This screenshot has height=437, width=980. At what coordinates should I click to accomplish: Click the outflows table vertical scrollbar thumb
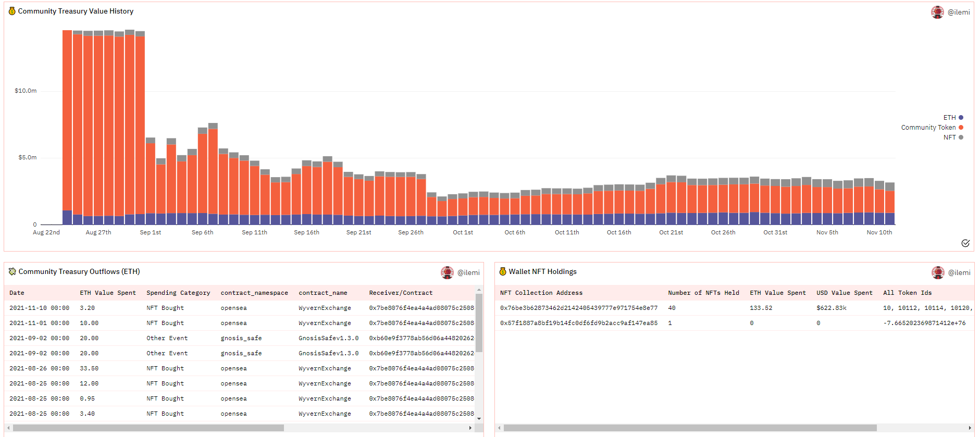click(x=479, y=323)
